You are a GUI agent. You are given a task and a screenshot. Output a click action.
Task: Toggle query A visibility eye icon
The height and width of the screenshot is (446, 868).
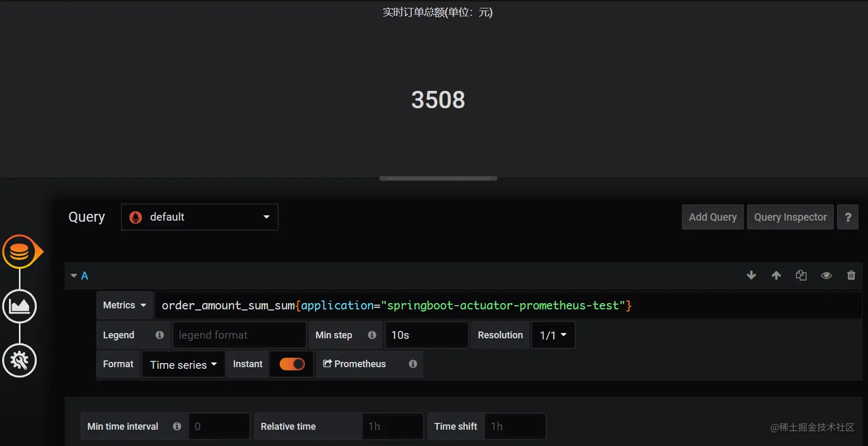click(826, 275)
